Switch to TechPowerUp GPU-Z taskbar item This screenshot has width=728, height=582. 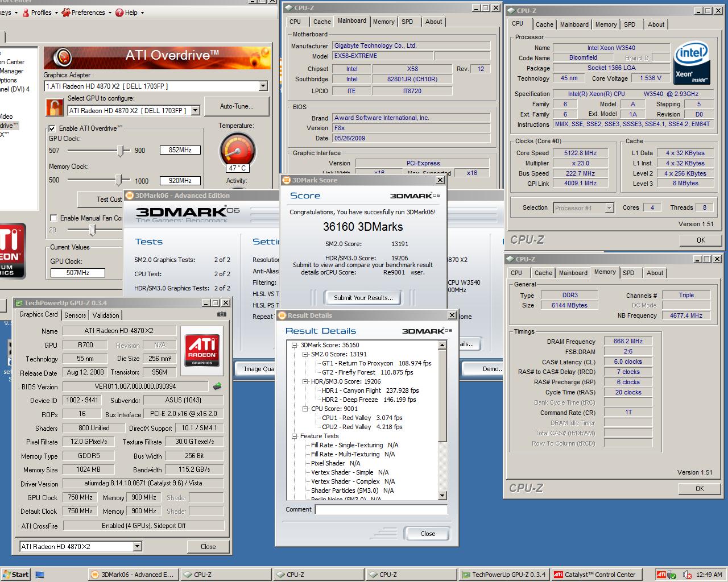503,575
